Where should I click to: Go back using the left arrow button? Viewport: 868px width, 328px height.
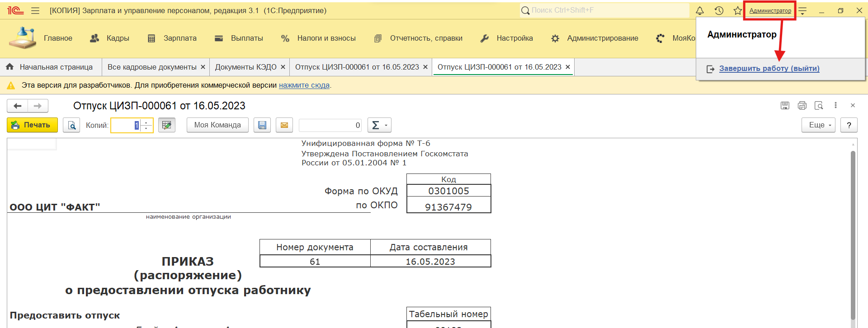[x=18, y=106]
